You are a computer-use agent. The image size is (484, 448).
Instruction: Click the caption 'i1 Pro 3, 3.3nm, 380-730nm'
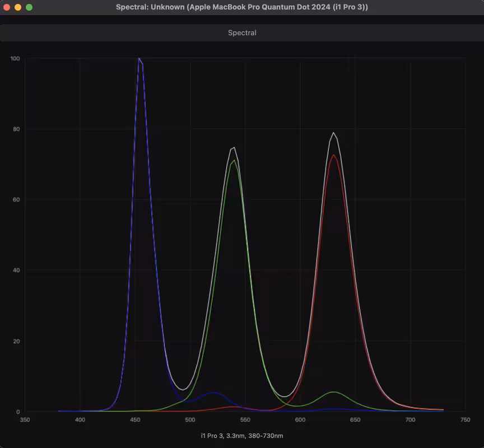[x=242, y=436]
